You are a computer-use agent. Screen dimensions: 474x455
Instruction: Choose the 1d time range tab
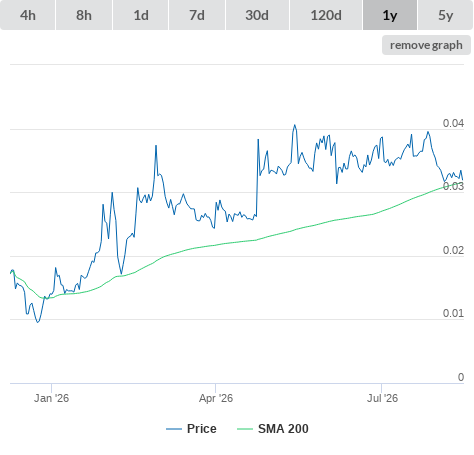pos(141,15)
